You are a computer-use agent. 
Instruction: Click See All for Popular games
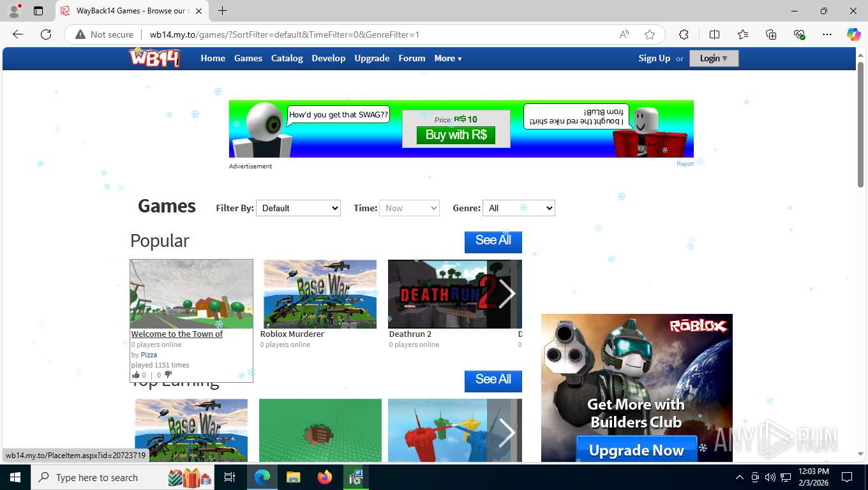(493, 241)
